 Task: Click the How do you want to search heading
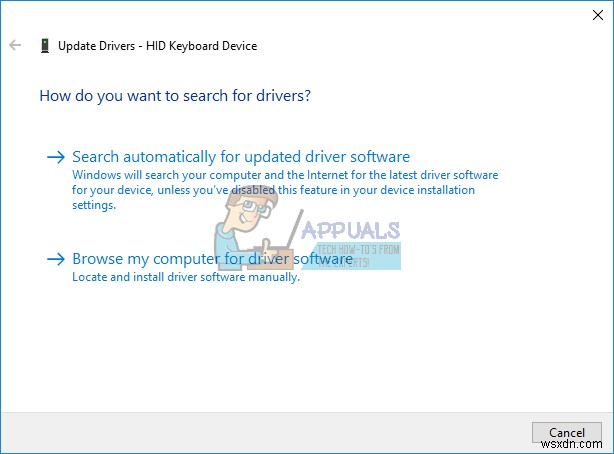175,96
